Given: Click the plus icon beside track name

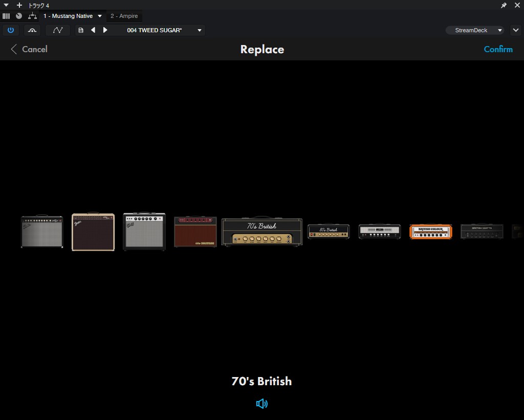Looking at the screenshot, I should click(19, 5).
